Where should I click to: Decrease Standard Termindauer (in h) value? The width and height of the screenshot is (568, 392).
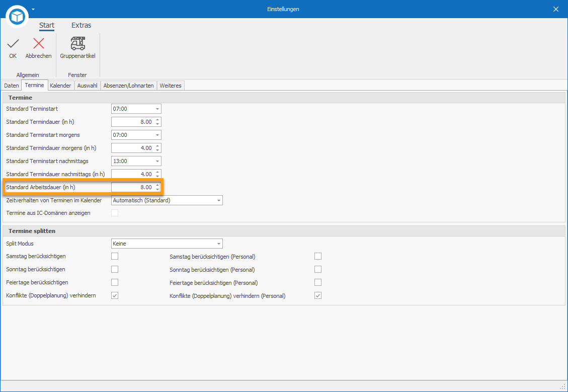tap(157, 124)
